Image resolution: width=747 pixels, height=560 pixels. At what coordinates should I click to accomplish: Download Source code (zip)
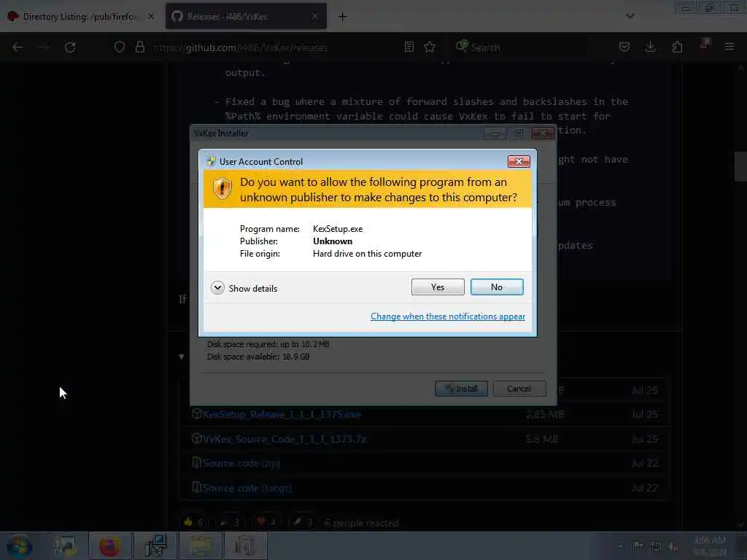241,463
